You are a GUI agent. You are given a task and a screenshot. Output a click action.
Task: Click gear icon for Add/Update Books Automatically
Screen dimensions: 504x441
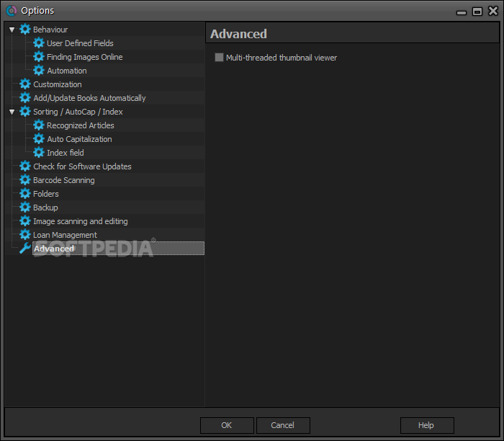[24, 98]
